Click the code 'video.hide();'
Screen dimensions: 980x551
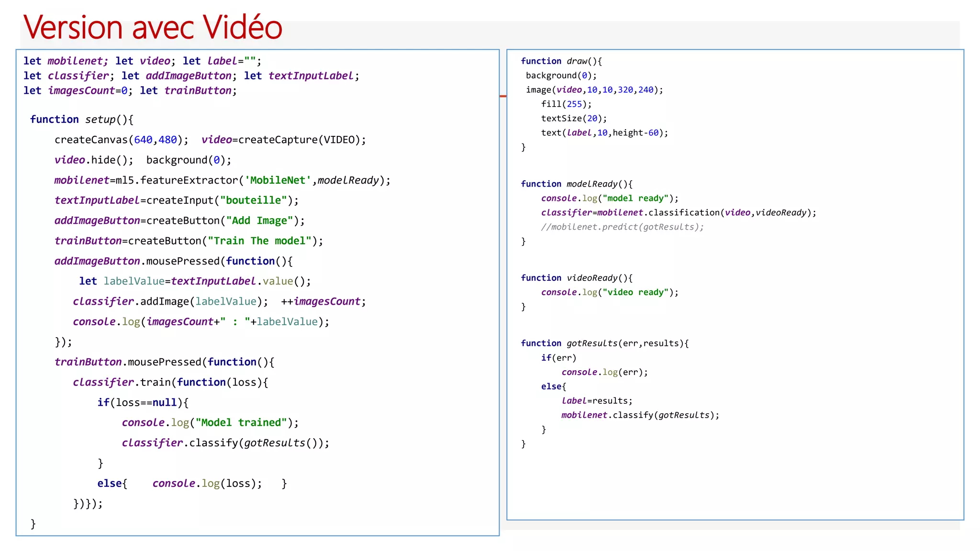[94, 160]
